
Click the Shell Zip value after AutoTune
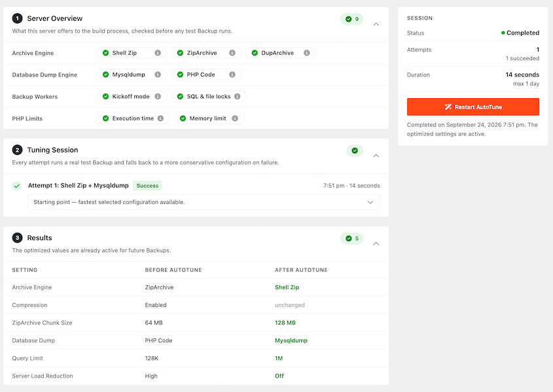pyautogui.click(x=287, y=287)
